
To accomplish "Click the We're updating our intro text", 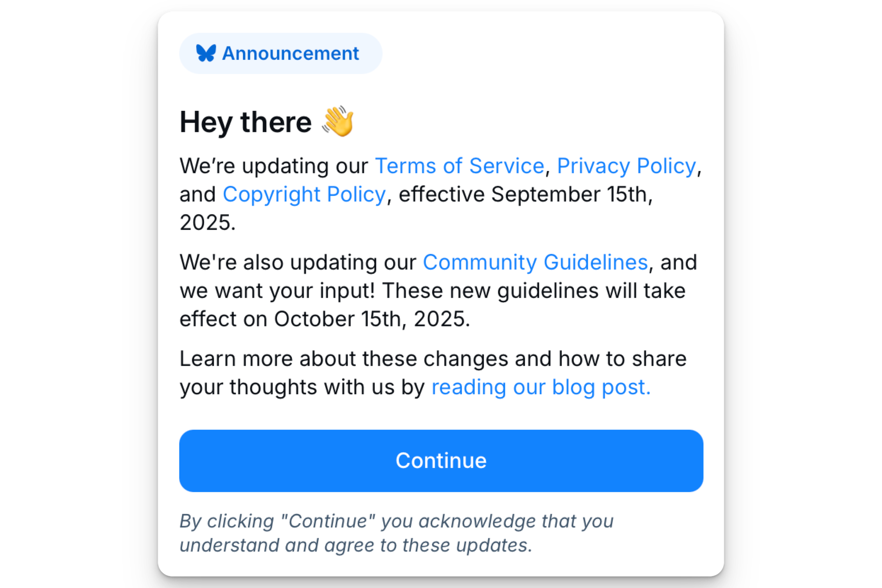I will point(274,166).
